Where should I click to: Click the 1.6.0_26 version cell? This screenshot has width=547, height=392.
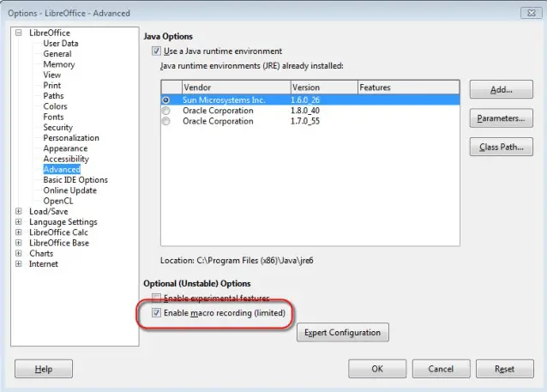tap(305, 100)
